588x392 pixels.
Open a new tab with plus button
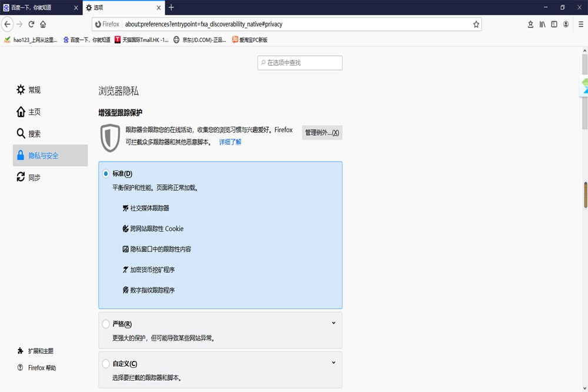(x=171, y=8)
